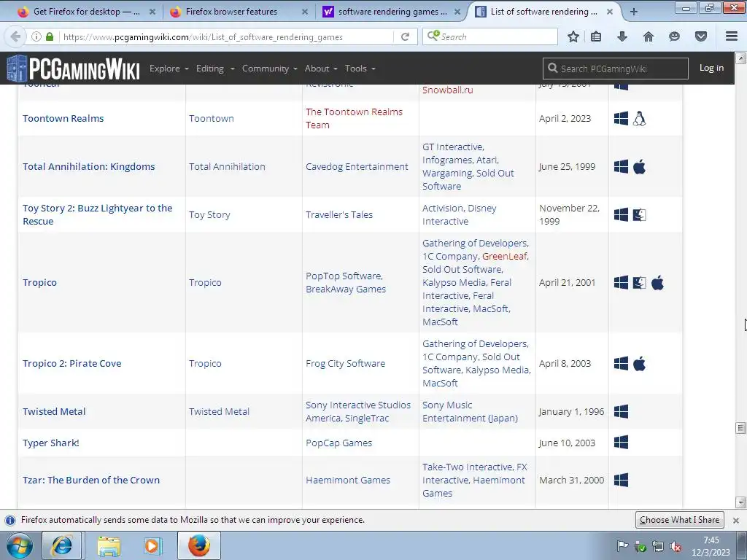Close the Get Firefox for desktop tab
Viewport: 747px width, 560px height.
click(152, 12)
